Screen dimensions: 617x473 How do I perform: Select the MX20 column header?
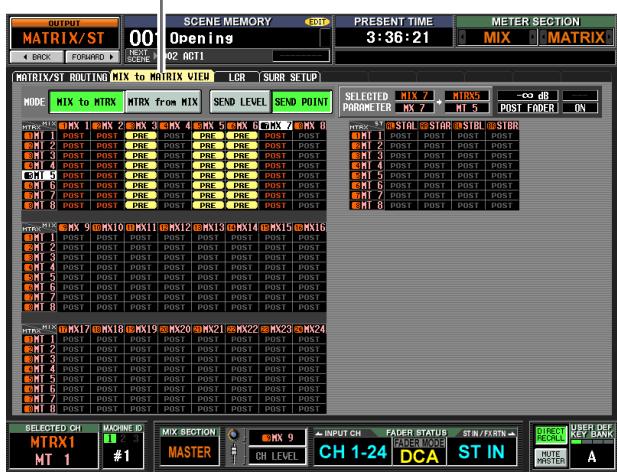pos(175,329)
